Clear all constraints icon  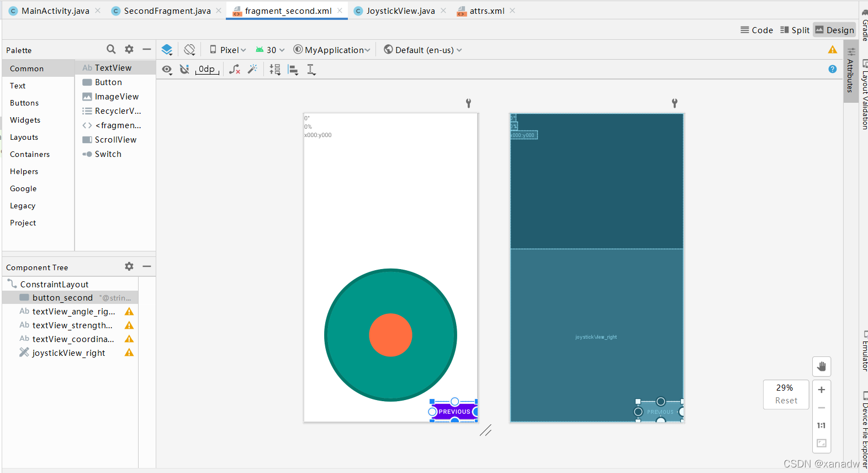(x=235, y=69)
